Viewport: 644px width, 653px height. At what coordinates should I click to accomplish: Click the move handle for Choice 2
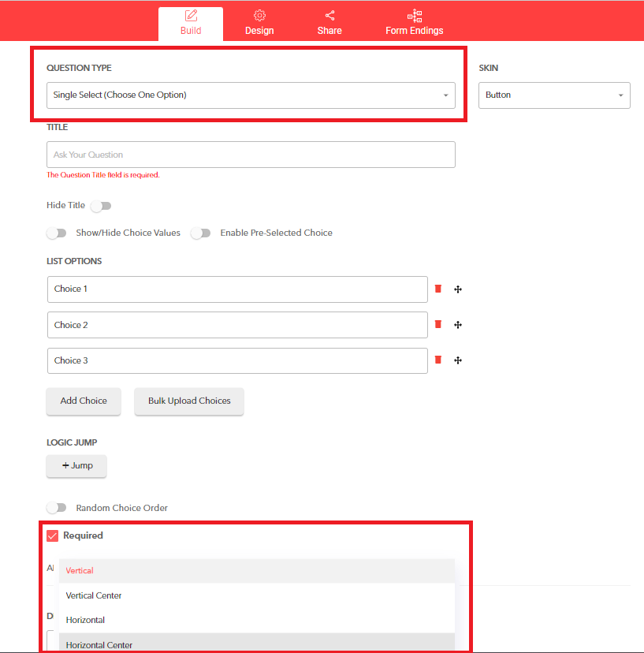[458, 325]
